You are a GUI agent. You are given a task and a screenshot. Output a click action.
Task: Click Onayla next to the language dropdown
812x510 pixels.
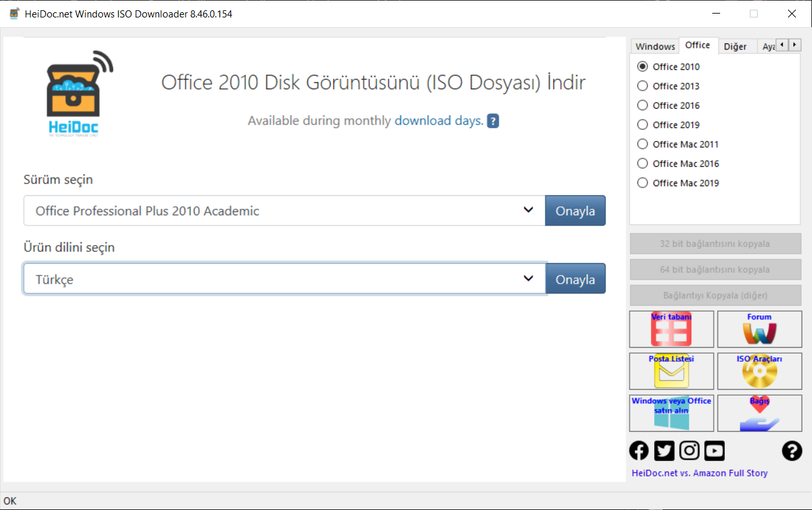[575, 279]
